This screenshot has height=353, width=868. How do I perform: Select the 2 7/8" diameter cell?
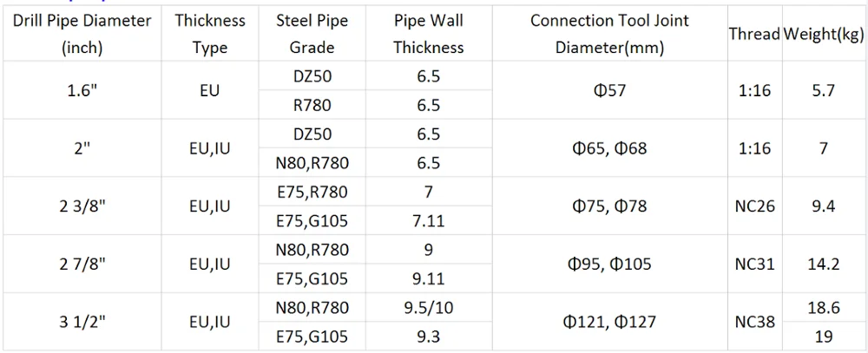tap(83, 265)
